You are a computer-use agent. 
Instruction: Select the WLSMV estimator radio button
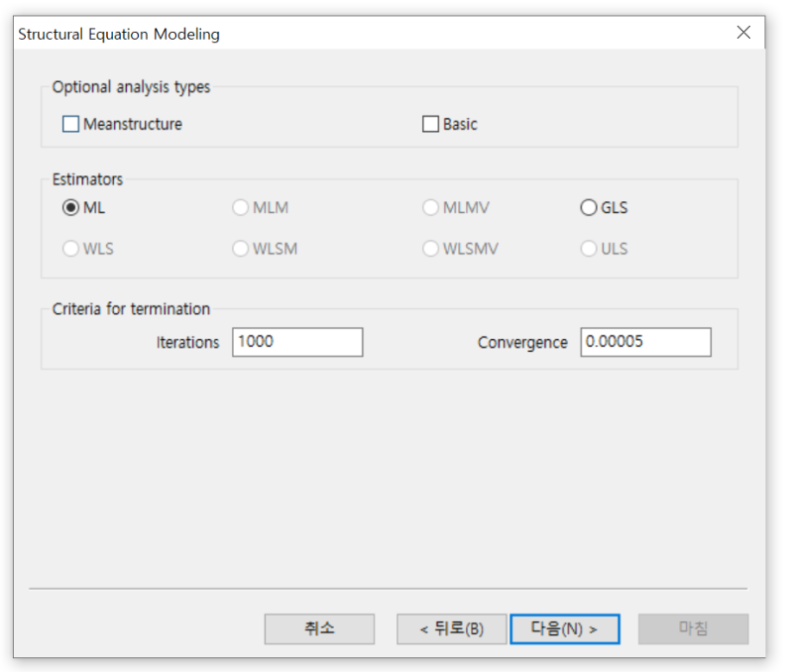click(x=430, y=248)
